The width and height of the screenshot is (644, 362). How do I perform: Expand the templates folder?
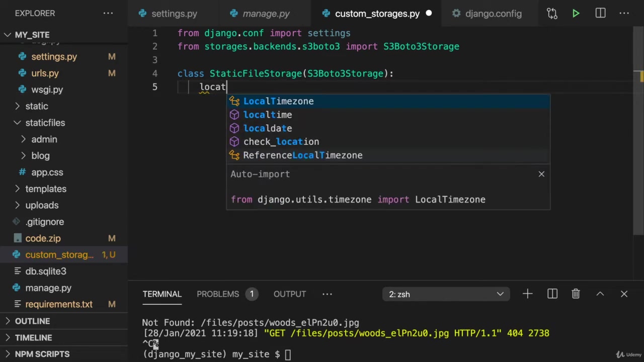(45, 189)
